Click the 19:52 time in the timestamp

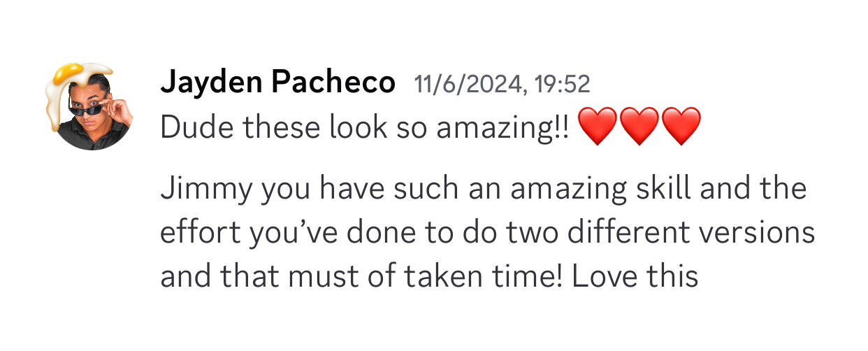[563, 85]
